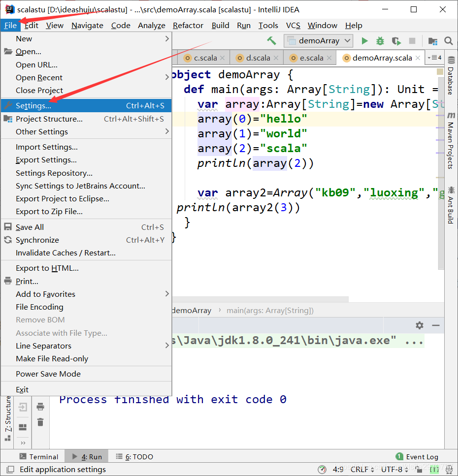Viewport: 458px width, 476px height.
Task: Change UTF-8 file encoding in status bar
Action: (x=394, y=470)
